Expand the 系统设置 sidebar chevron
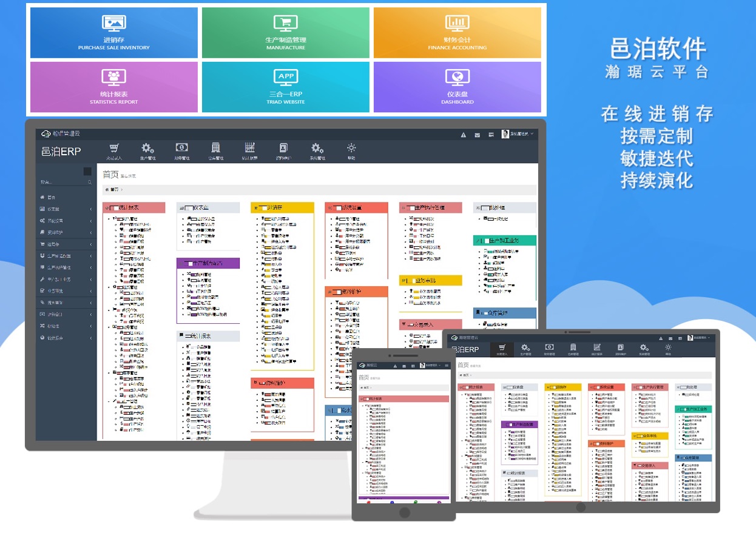 tap(90, 221)
